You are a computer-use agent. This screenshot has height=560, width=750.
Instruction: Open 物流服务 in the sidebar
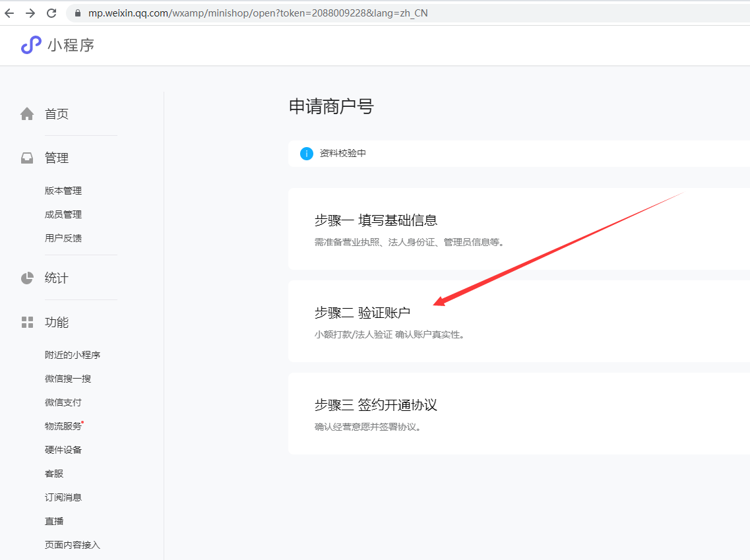tap(63, 426)
